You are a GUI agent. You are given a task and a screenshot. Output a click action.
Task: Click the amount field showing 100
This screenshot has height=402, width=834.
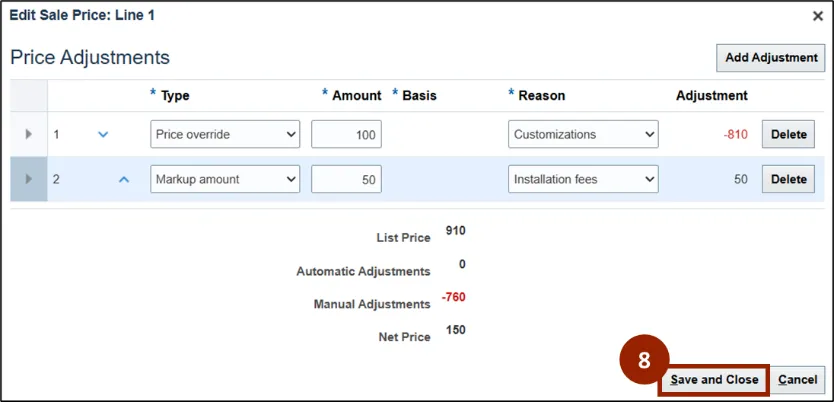coord(346,134)
